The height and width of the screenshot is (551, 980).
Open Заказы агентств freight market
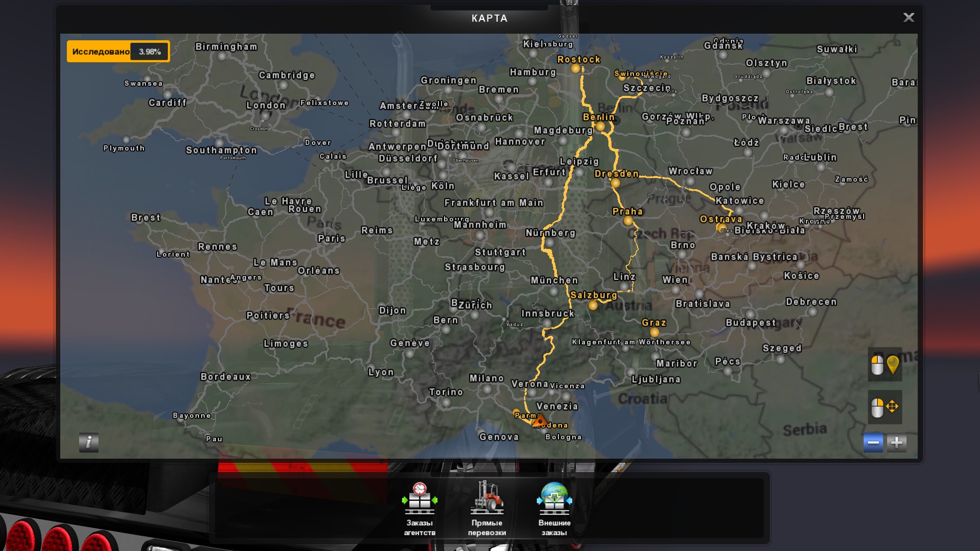click(x=420, y=509)
